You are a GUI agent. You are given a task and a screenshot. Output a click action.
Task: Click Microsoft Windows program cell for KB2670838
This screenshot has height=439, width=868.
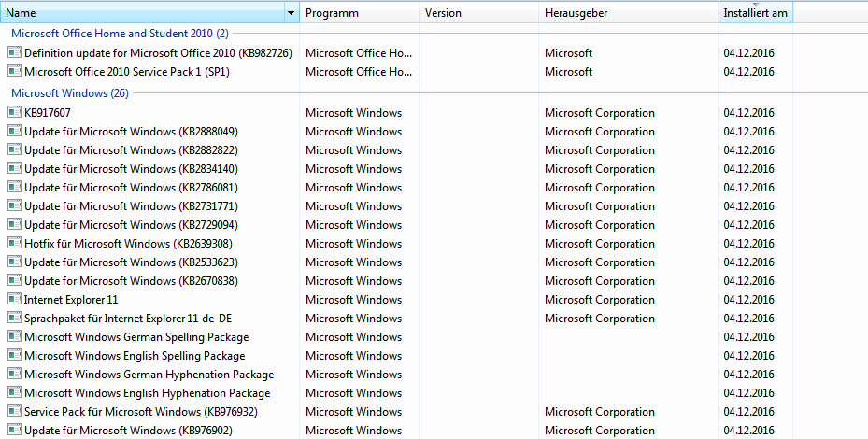click(x=354, y=281)
